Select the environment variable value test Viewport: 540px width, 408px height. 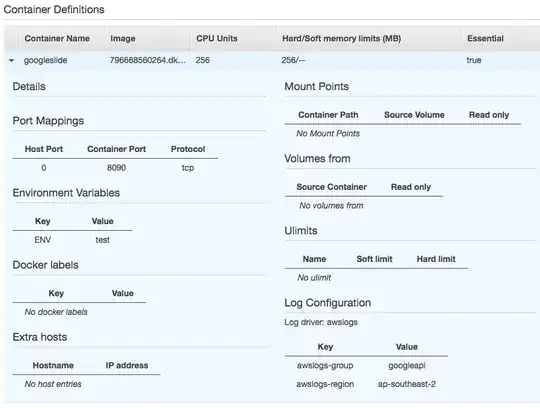point(103,240)
